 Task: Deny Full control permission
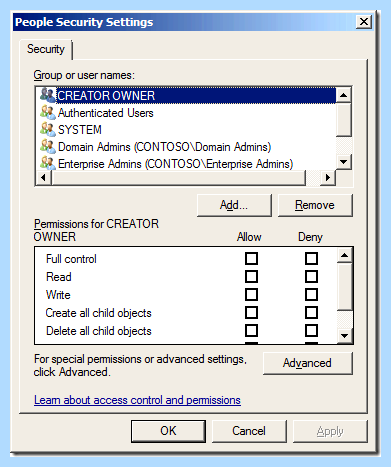pos(311,258)
